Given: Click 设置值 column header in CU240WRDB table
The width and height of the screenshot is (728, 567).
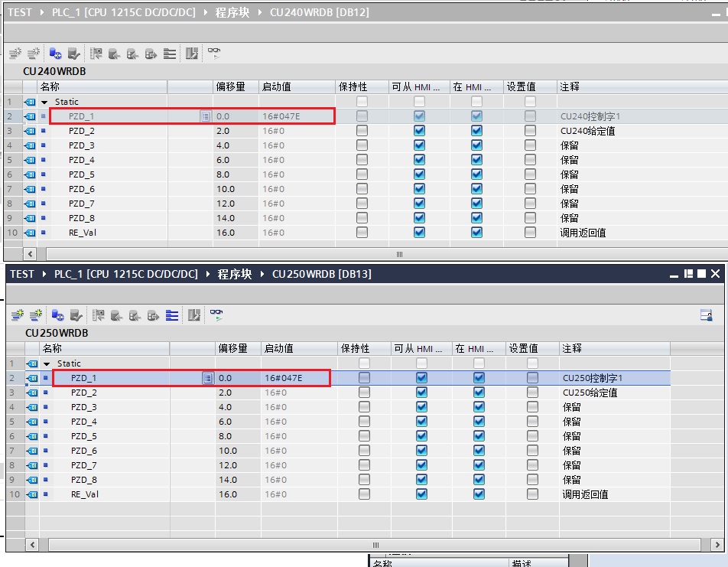Looking at the screenshot, I should coord(530,87).
